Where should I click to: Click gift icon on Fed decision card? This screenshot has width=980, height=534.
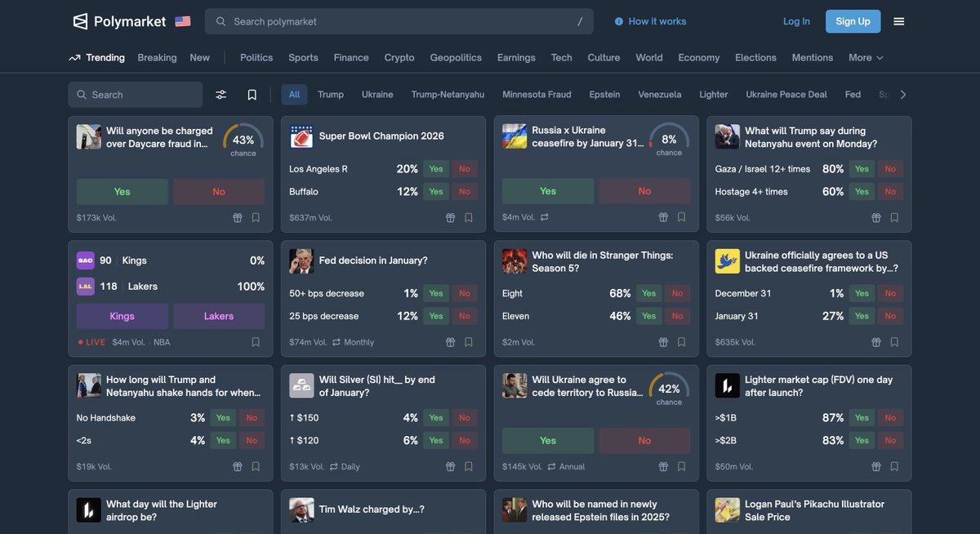coord(451,342)
